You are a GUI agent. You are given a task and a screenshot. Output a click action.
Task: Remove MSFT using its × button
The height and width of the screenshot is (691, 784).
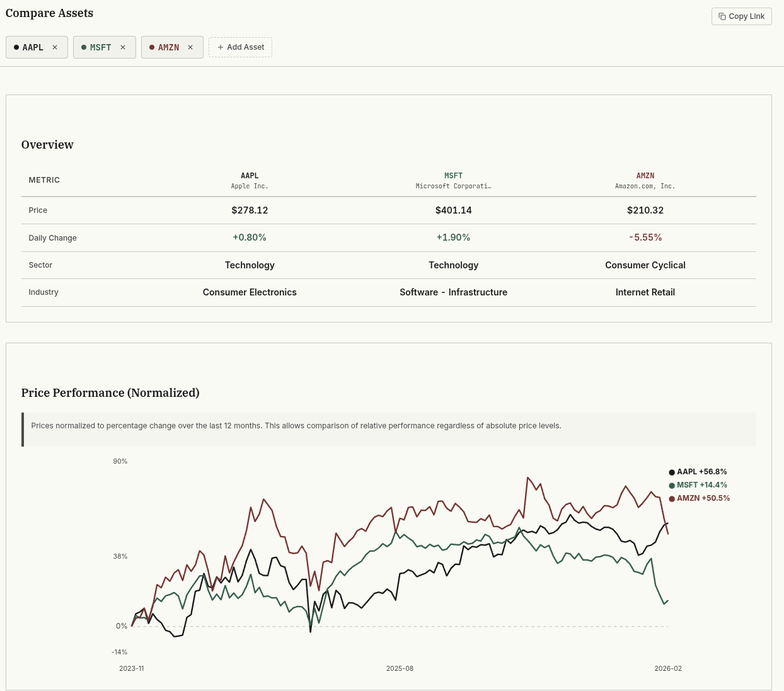123,47
